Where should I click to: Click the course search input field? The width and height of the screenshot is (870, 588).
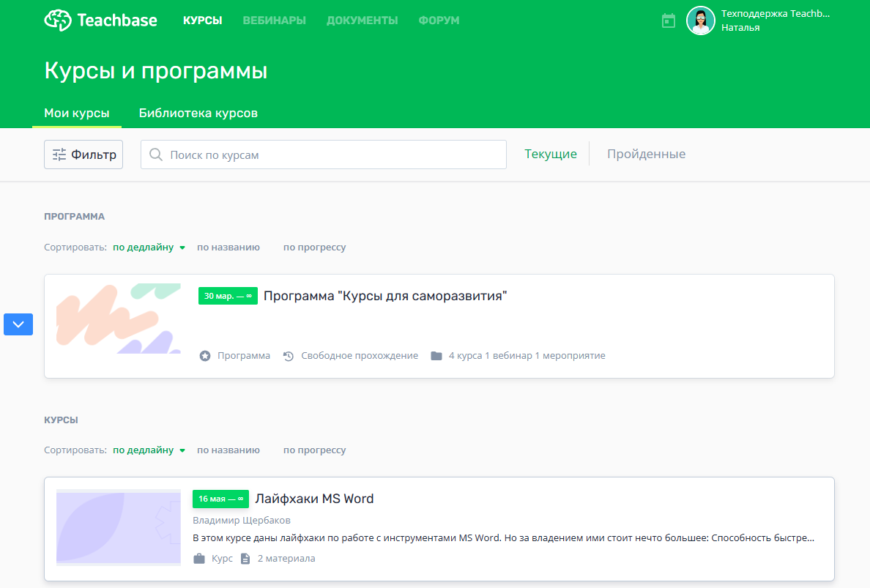tap(324, 155)
